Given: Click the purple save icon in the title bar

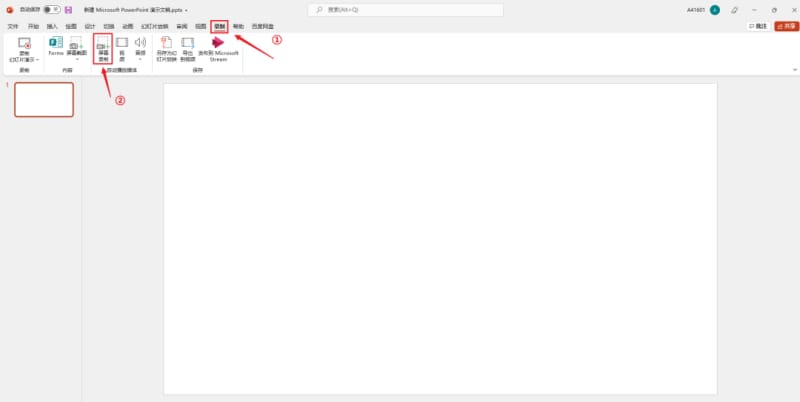Looking at the screenshot, I should pos(68,10).
